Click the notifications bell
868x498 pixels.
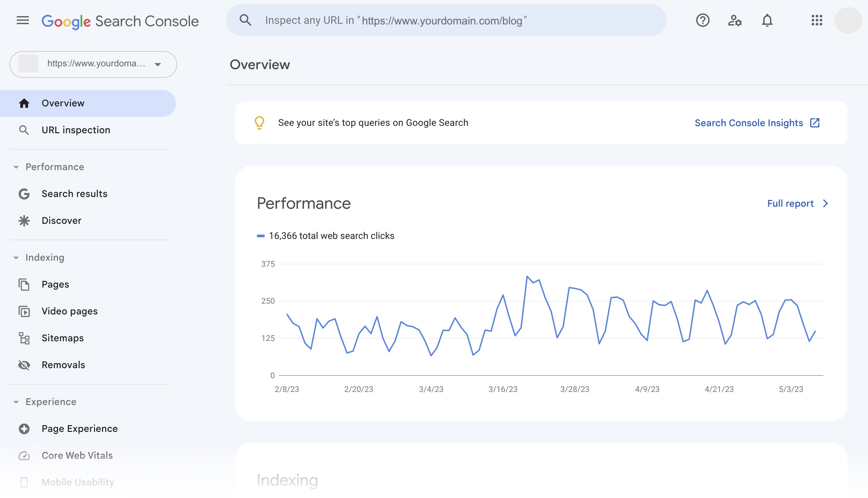coord(767,20)
